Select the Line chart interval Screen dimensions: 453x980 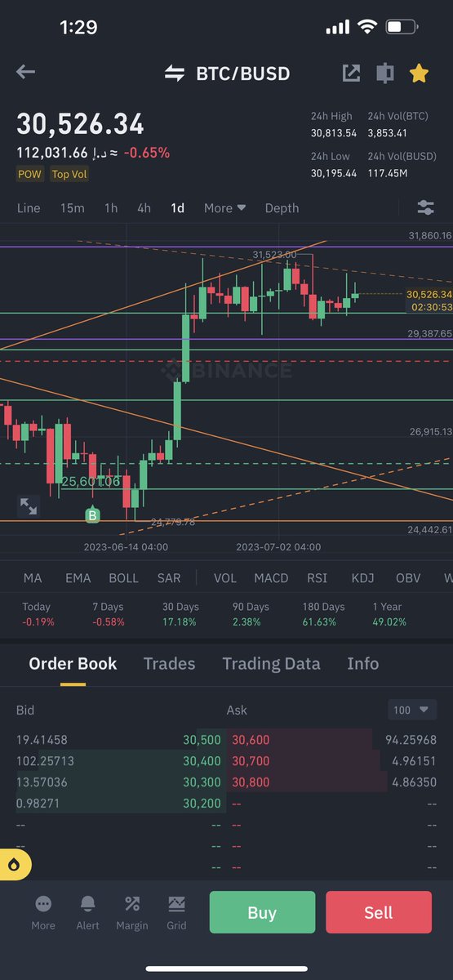pyautogui.click(x=29, y=208)
